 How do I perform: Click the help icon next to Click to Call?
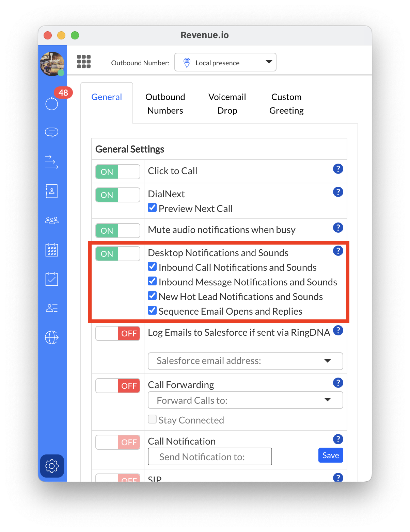(338, 169)
